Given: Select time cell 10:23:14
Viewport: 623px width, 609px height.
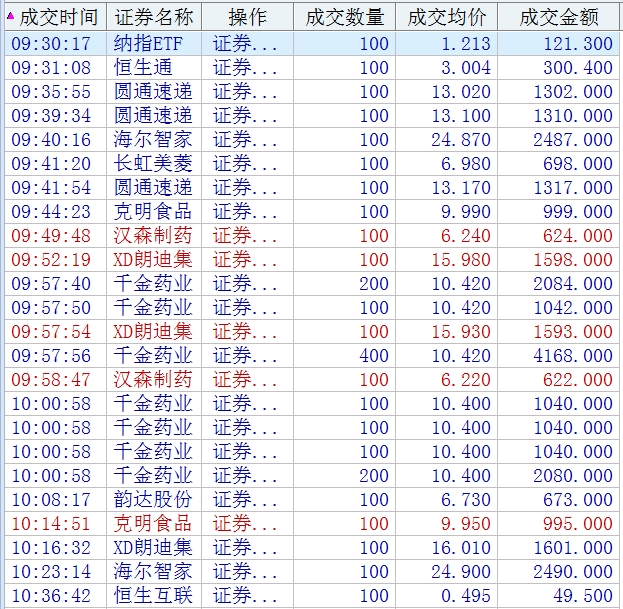Looking at the screenshot, I should [51, 571].
